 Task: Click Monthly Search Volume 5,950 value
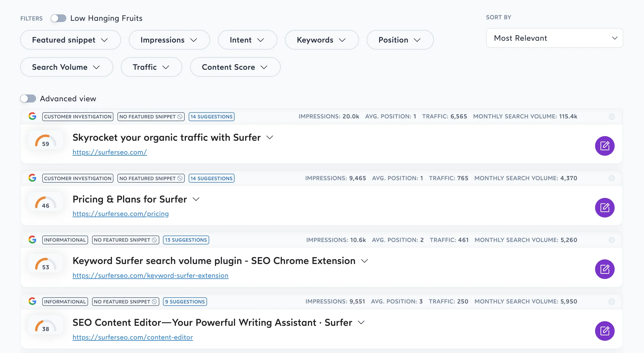click(x=569, y=301)
